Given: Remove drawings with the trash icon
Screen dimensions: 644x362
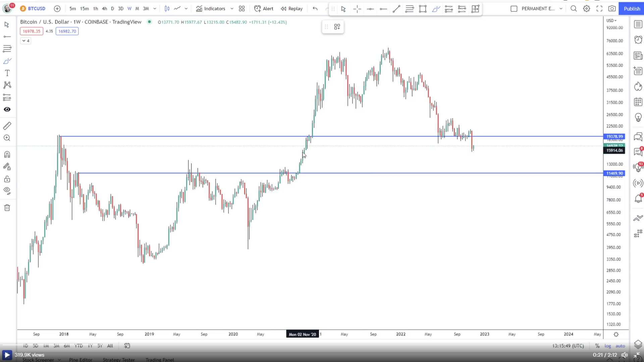Looking at the screenshot, I should click(x=7, y=208).
